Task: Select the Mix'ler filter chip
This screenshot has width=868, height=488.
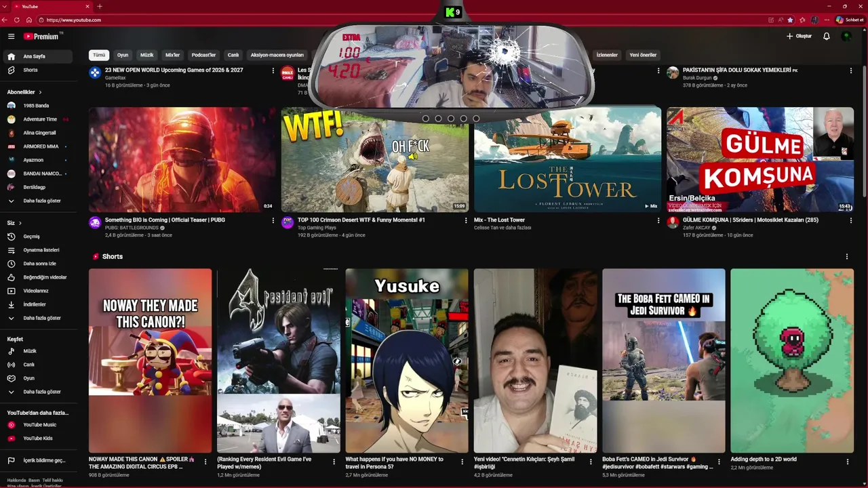Action: click(x=173, y=55)
